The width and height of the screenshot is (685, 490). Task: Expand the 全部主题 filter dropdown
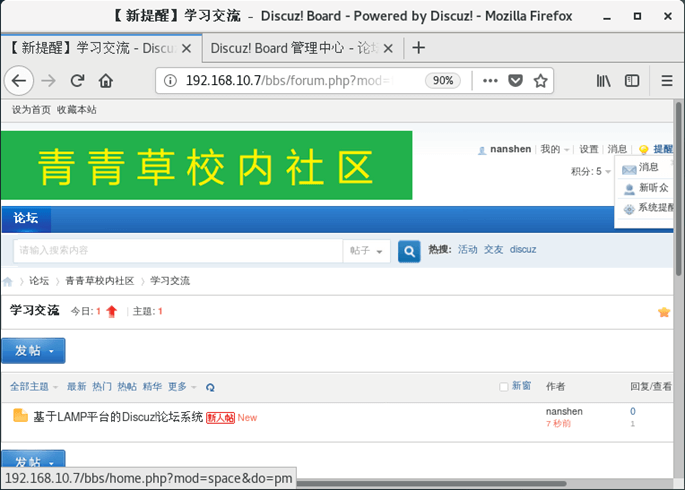coord(34,386)
